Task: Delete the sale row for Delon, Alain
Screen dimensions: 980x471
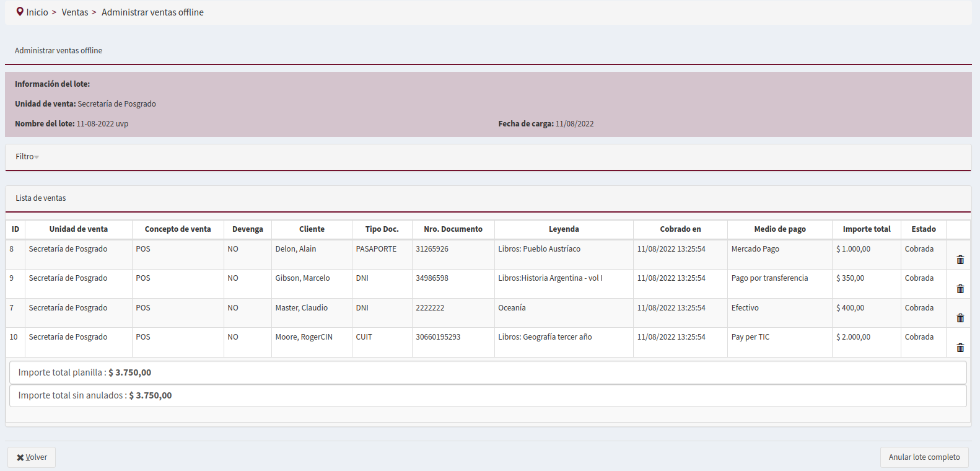Action: pos(960,260)
